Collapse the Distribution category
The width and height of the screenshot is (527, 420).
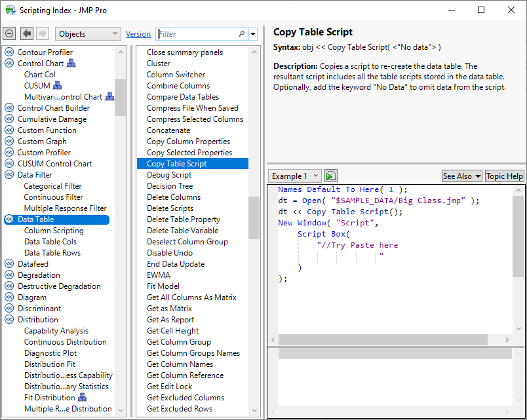(9, 320)
